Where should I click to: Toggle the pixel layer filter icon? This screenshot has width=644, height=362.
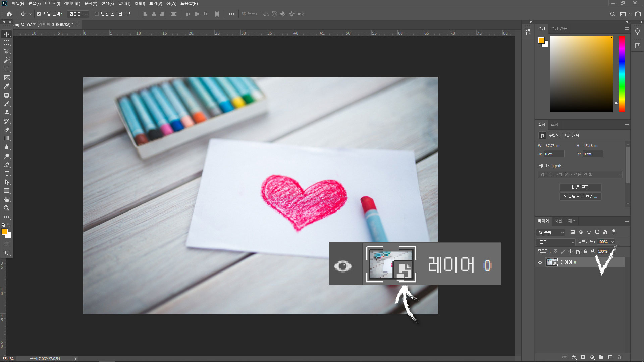pyautogui.click(x=573, y=232)
